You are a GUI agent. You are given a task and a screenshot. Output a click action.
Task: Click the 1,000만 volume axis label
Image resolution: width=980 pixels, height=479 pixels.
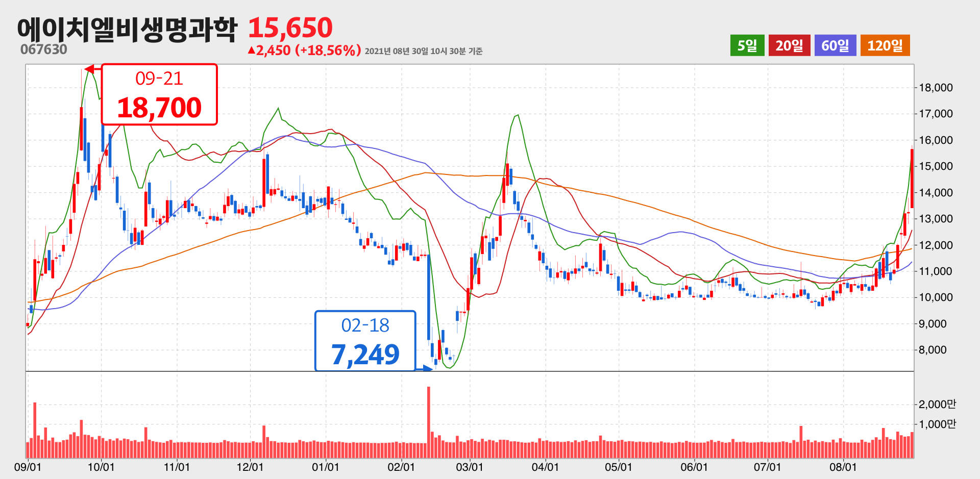click(938, 424)
